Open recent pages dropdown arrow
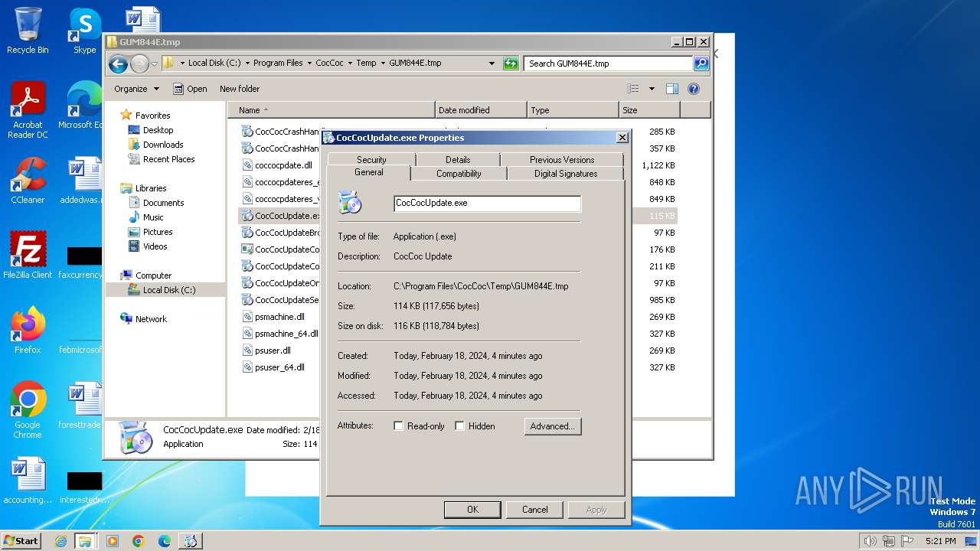 pyautogui.click(x=154, y=64)
